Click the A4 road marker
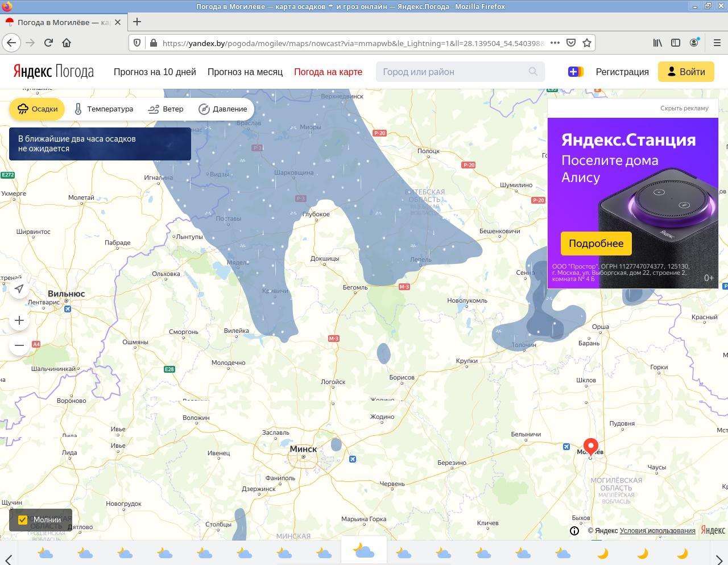The width and height of the screenshot is (728, 565). point(36,344)
